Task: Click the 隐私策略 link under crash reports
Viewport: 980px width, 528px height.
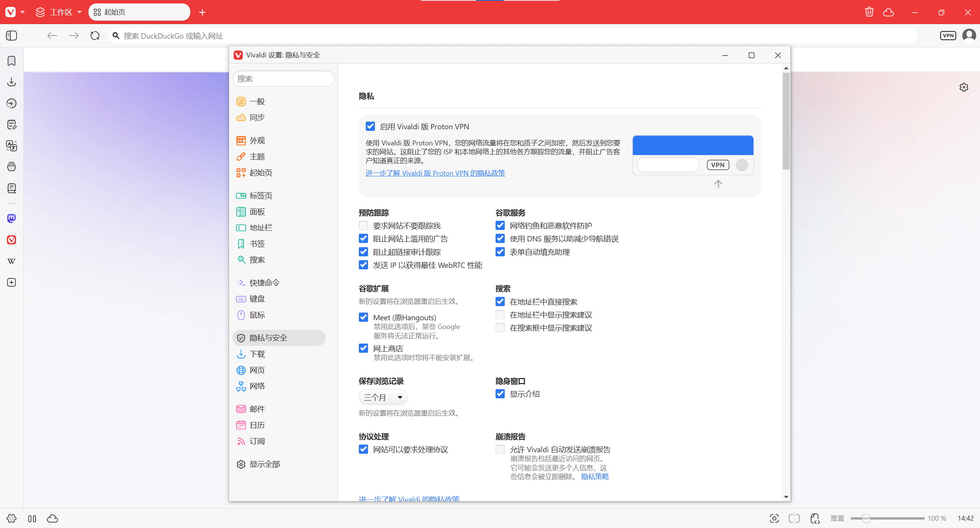Action: coord(595,477)
